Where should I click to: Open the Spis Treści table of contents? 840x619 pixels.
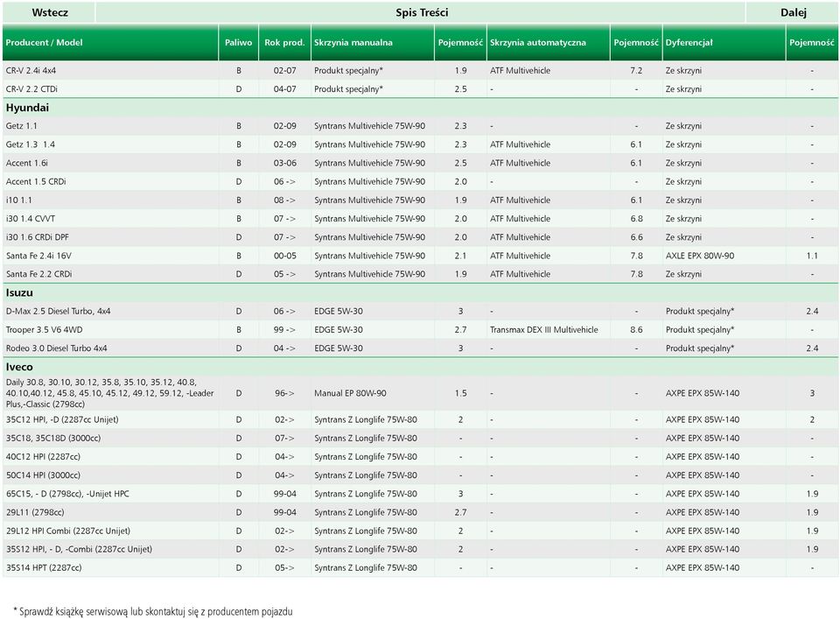[x=421, y=13]
